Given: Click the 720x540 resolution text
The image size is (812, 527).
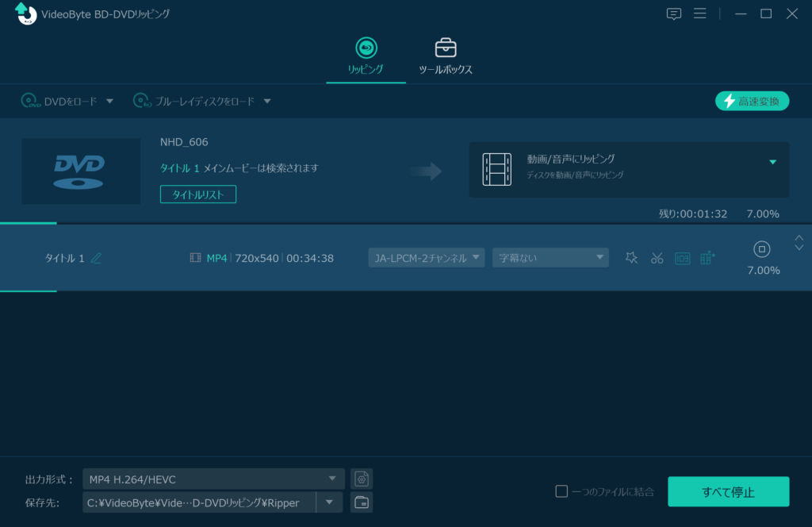Looking at the screenshot, I should [x=257, y=258].
